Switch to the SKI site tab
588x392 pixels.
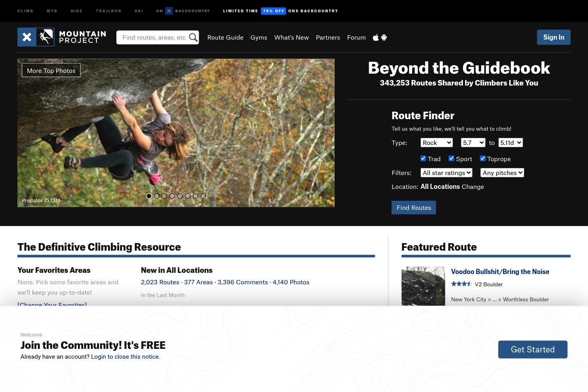139,11
